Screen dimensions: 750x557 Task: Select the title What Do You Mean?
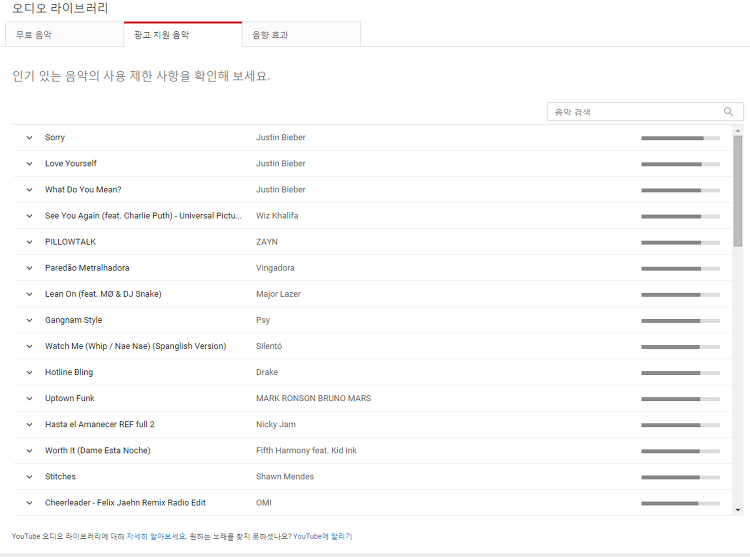pyautogui.click(x=83, y=189)
